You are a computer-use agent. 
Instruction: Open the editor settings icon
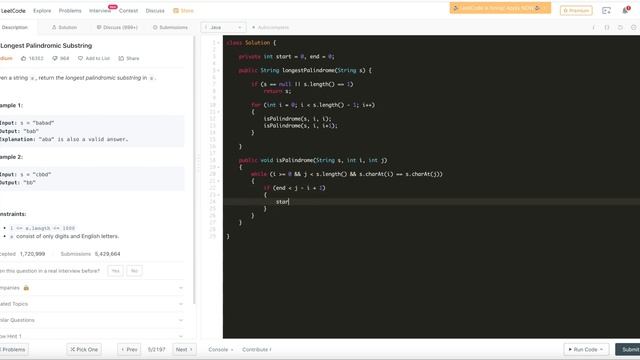click(x=633, y=27)
